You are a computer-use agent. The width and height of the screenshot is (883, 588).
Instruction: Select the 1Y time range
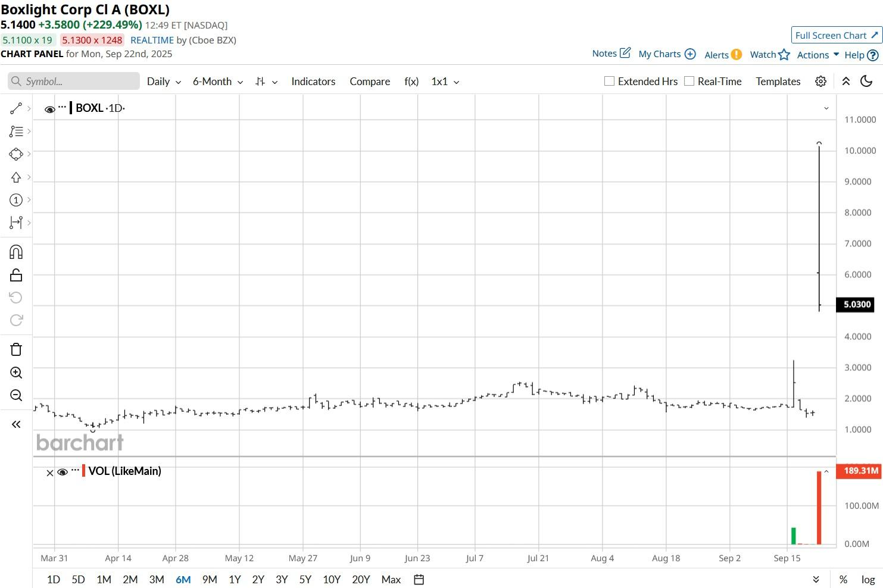pos(235,580)
